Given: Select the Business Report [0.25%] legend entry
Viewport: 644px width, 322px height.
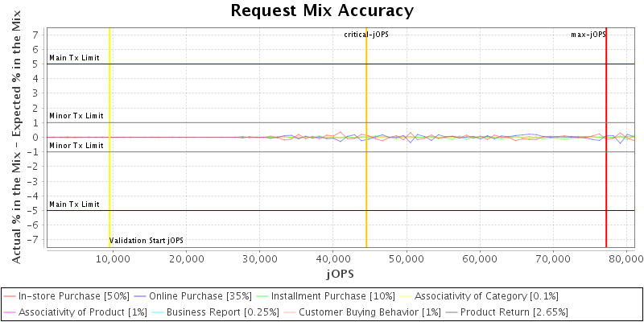Looking at the screenshot, I should click(x=209, y=312).
